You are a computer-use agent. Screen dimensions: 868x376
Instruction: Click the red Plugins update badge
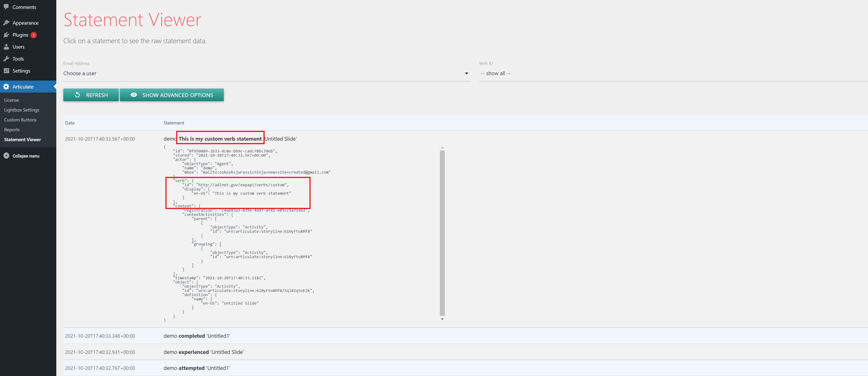34,35
